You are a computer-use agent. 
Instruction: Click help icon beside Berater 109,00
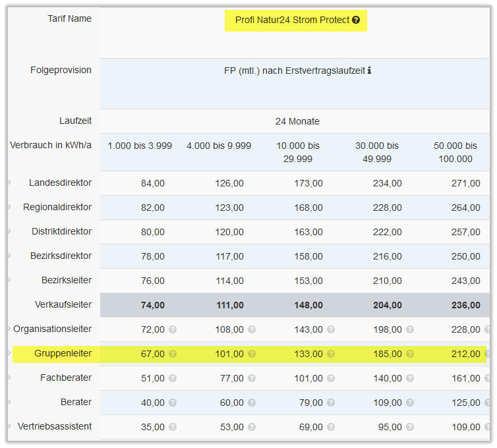click(x=410, y=403)
